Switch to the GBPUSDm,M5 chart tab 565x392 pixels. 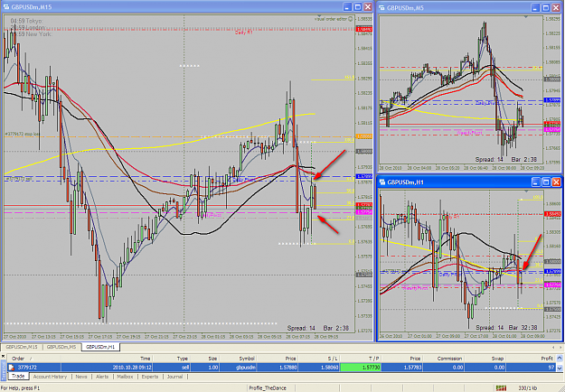tap(61, 347)
